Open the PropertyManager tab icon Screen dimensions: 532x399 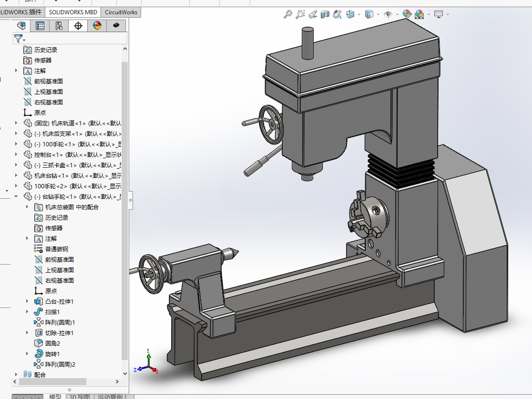coord(40,26)
